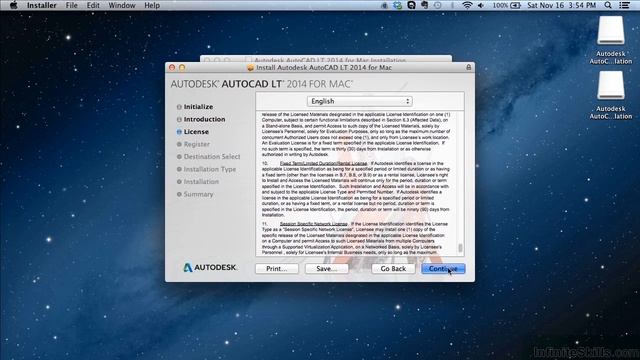Close the installer window with red button

click(172, 67)
